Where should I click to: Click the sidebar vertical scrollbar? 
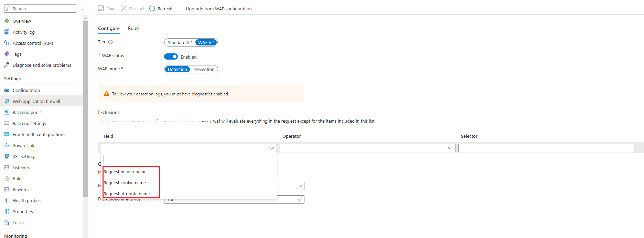click(x=85, y=108)
